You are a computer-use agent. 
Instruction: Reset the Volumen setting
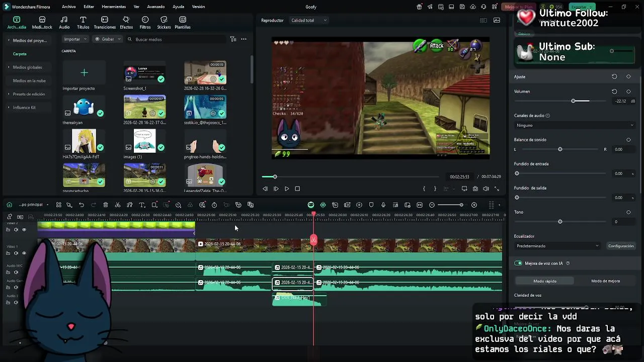[614, 92]
